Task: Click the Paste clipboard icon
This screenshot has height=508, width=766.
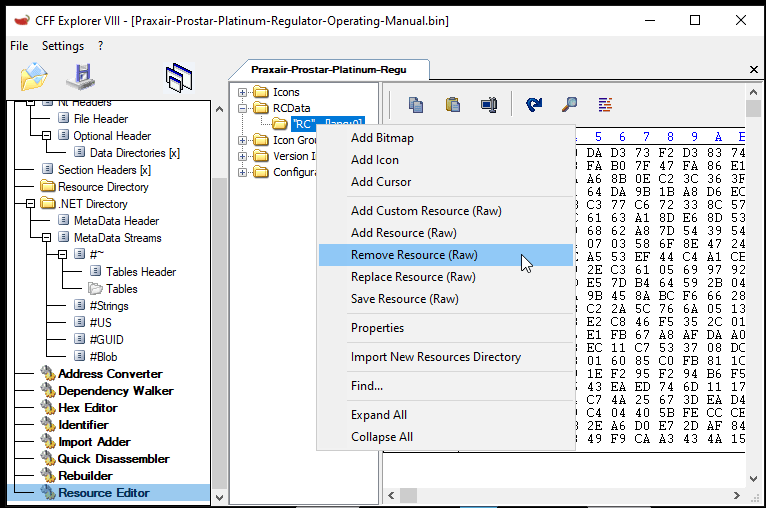Action: (452, 104)
